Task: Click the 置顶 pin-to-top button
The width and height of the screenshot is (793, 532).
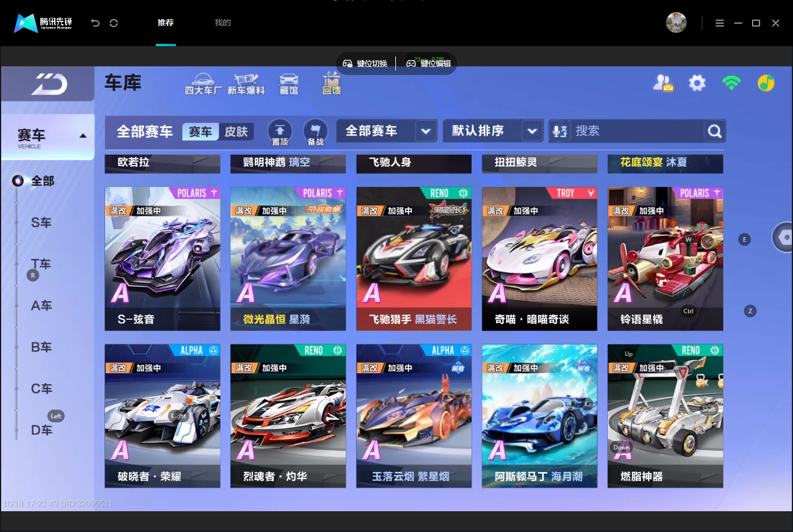Action: click(280, 132)
